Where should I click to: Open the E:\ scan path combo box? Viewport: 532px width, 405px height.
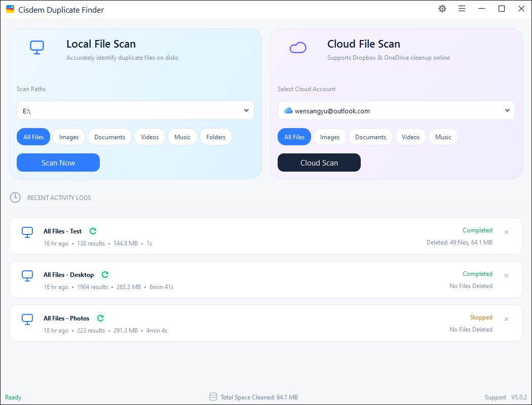tap(135, 110)
